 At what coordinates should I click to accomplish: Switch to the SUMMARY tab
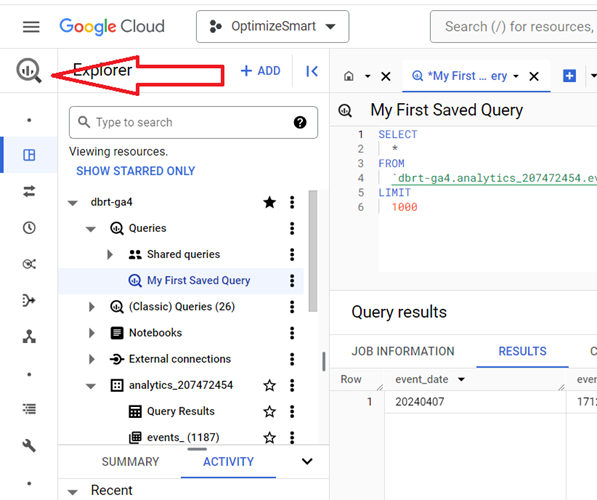[130, 462]
